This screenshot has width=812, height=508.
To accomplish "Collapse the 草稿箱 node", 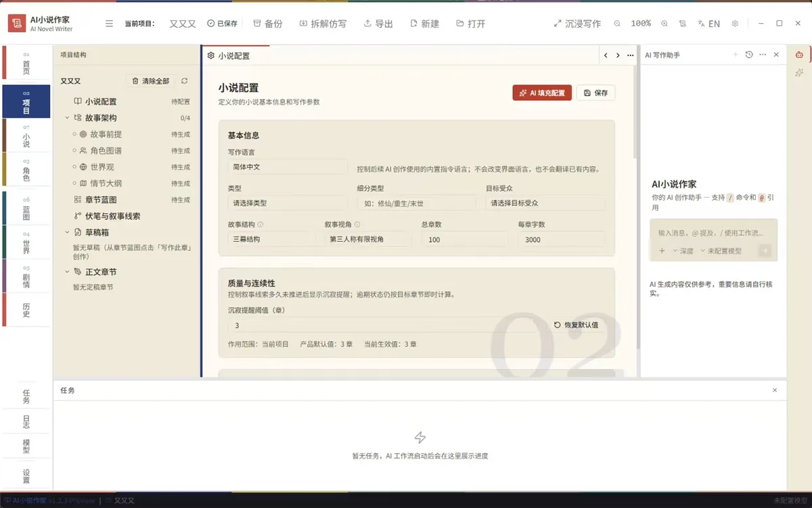I will tap(68, 232).
